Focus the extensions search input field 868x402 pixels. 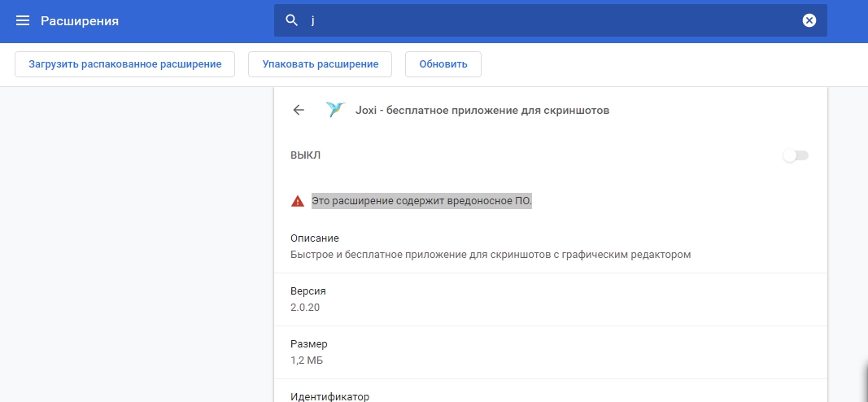[x=553, y=21]
